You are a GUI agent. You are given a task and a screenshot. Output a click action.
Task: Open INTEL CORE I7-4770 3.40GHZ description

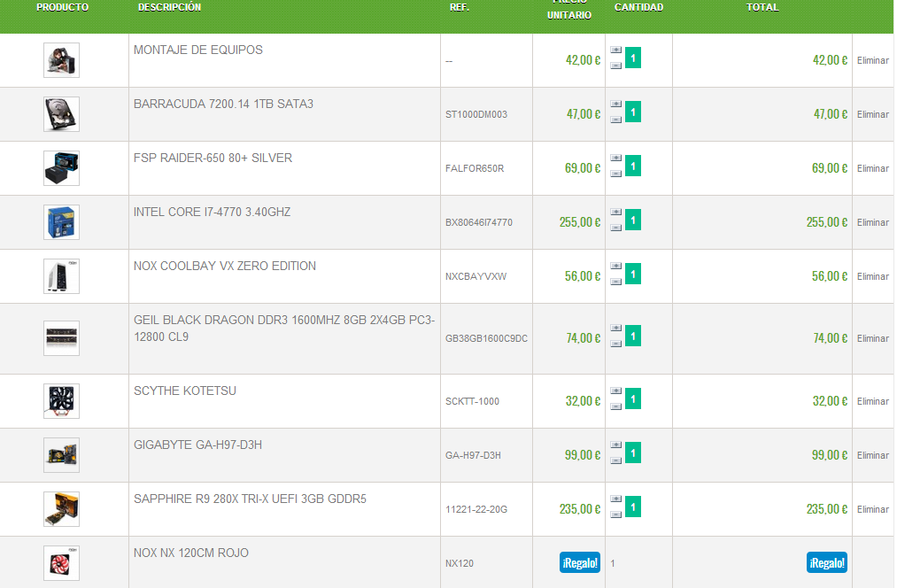(x=212, y=213)
